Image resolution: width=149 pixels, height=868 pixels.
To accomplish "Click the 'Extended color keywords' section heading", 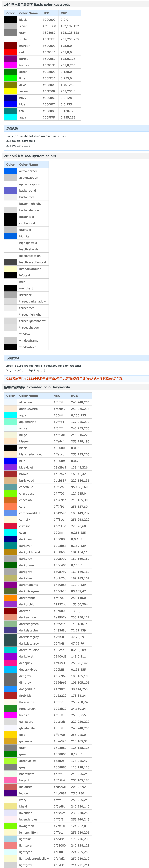I will [x=37, y=387].
